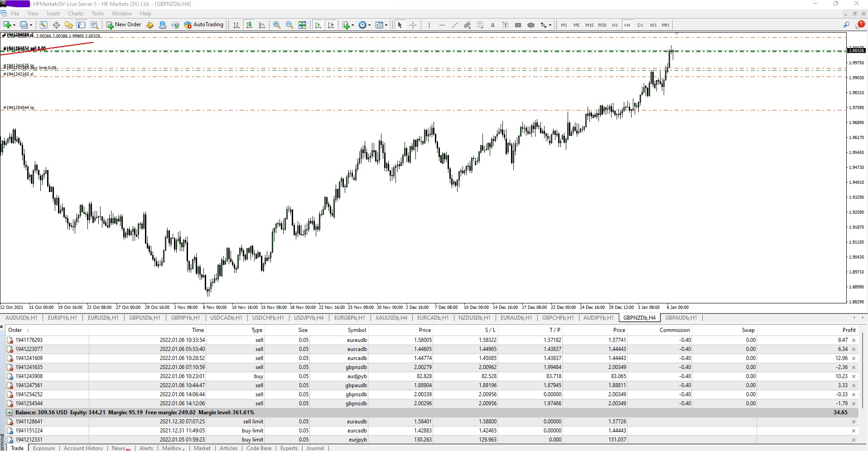The image size is (868, 451).
Task: Expand the Arrows objects dropdown arrow
Action: coord(550,25)
